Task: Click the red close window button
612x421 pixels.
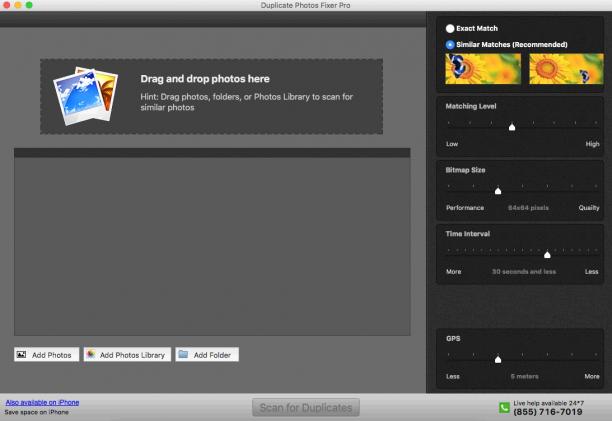Action: coord(6,5)
